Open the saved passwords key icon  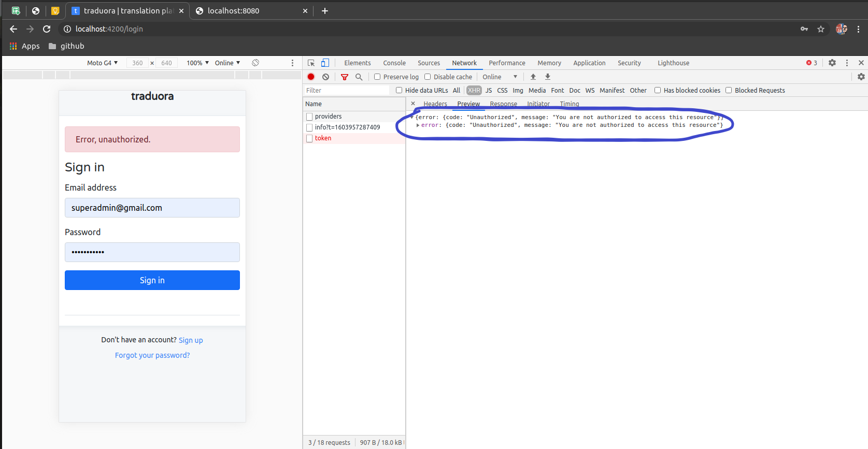pyautogui.click(x=804, y=29)
